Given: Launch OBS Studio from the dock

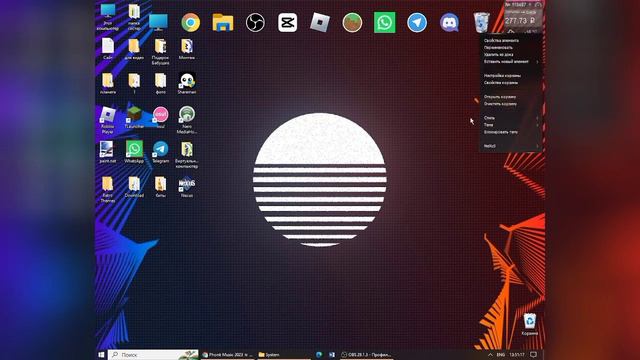Looking at the screenshot, I should click(x=255, y=22).
